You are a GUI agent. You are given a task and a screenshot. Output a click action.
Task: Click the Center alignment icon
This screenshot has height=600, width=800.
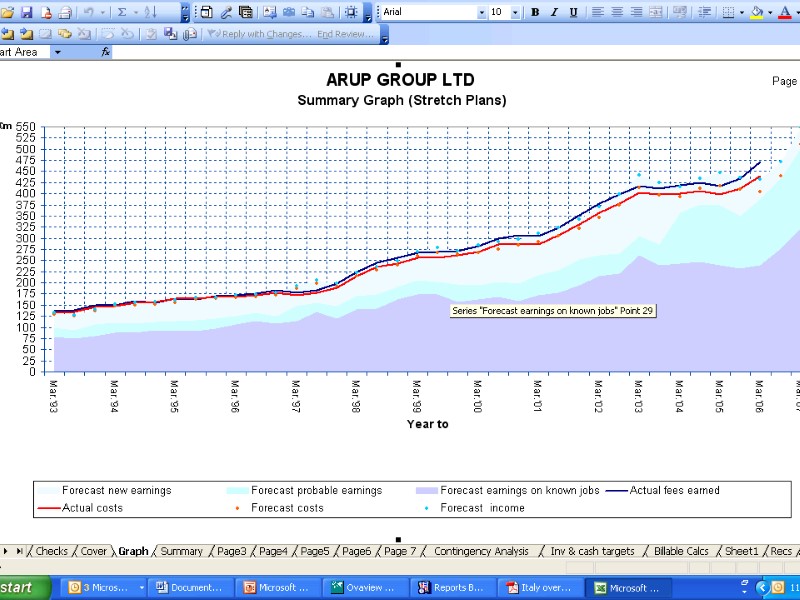point(617,12)
